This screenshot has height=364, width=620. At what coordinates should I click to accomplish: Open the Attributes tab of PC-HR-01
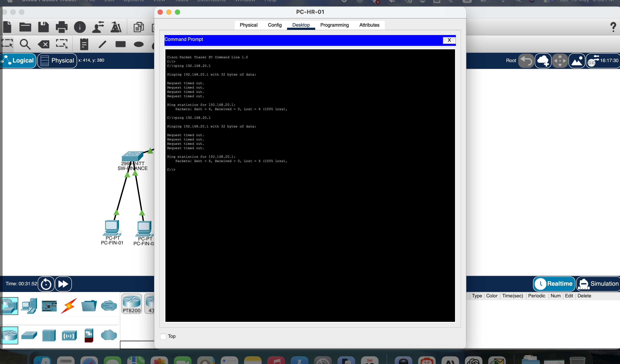click(369, 25)
